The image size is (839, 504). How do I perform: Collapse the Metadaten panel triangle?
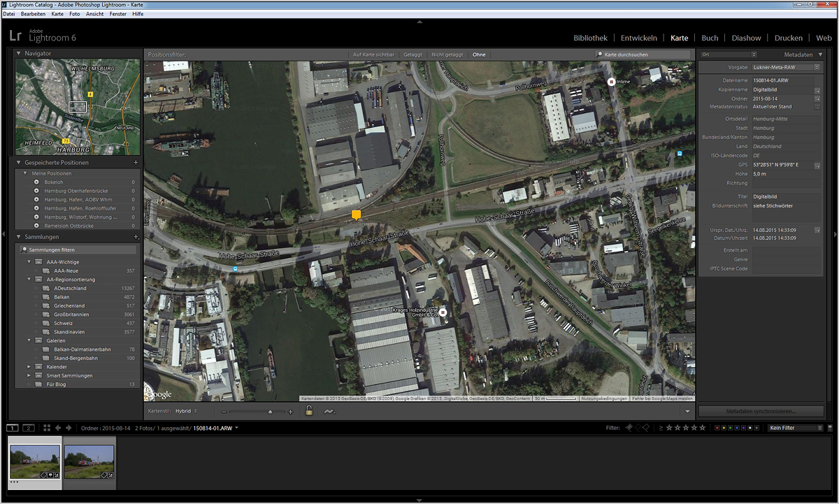click(820, 55)
